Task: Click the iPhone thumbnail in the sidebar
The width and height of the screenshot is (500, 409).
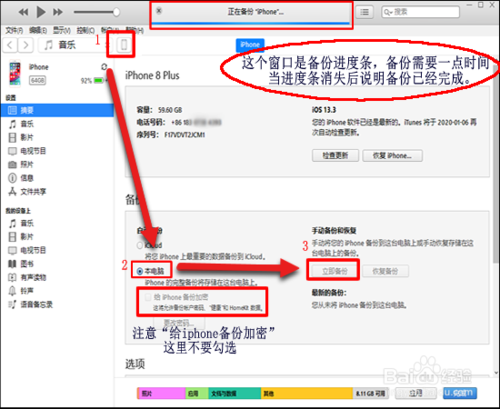Action: [15, 73]
